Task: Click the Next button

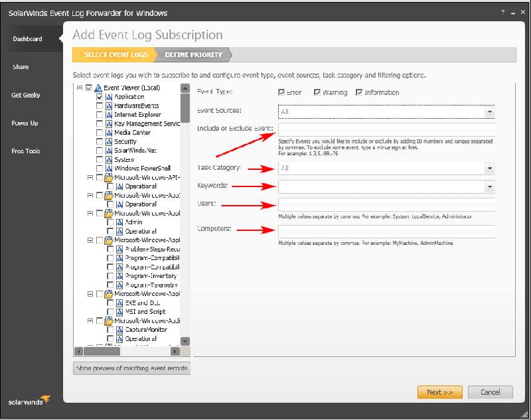Action: point(439,392)
